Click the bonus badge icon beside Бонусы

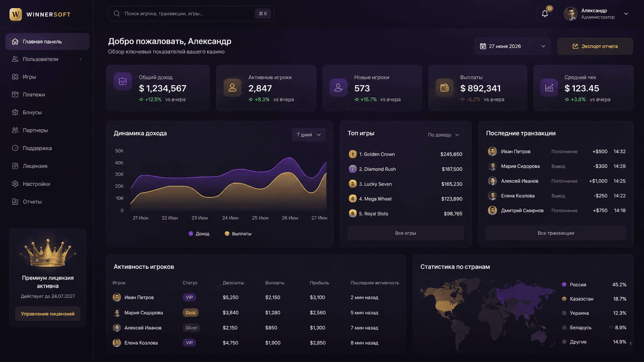(x=15, y=112)
